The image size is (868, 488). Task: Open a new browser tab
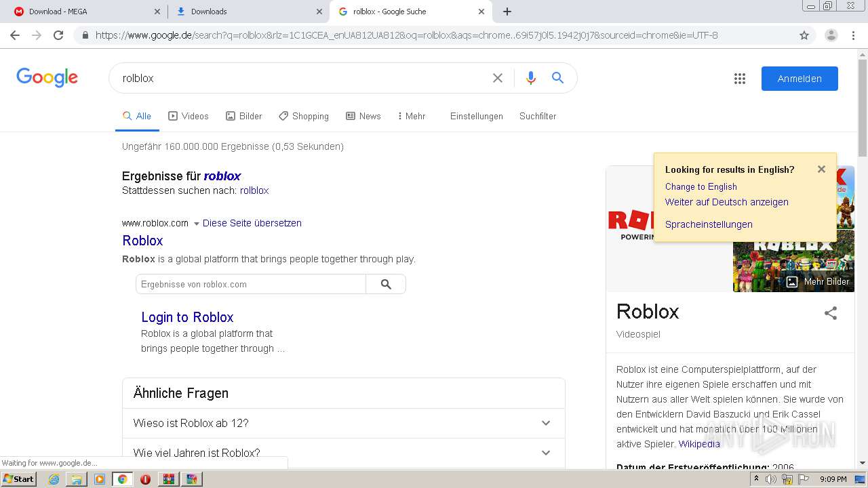click(x=507, y=12)
